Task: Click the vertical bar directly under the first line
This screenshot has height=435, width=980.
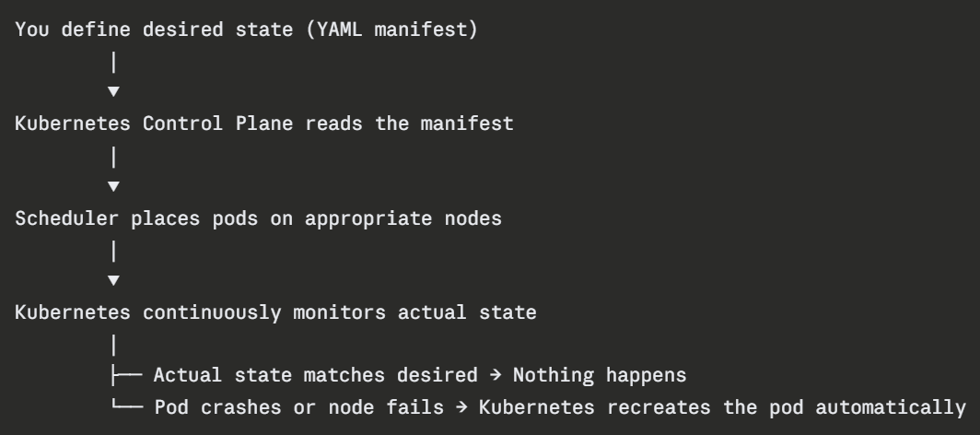Action: (113, 63)
